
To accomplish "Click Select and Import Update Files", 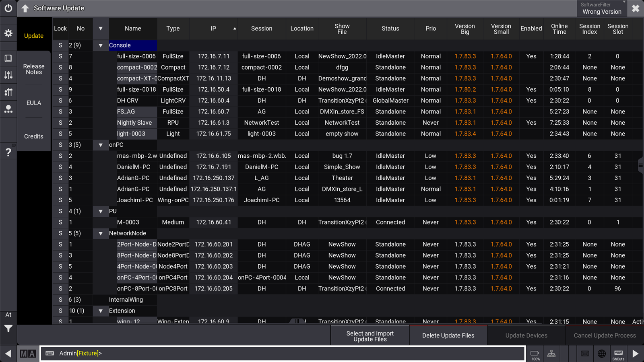I will tap(370, 336).
